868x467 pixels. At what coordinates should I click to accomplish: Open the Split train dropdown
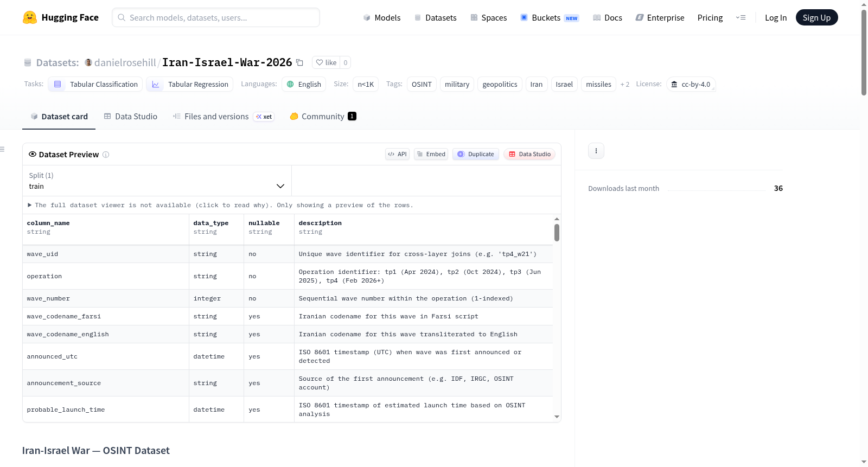click(x=157, y=181)
